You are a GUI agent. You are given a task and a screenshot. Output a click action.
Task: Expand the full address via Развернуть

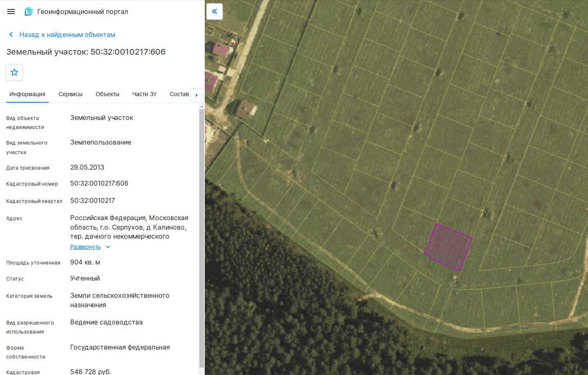tap(85, 247)
